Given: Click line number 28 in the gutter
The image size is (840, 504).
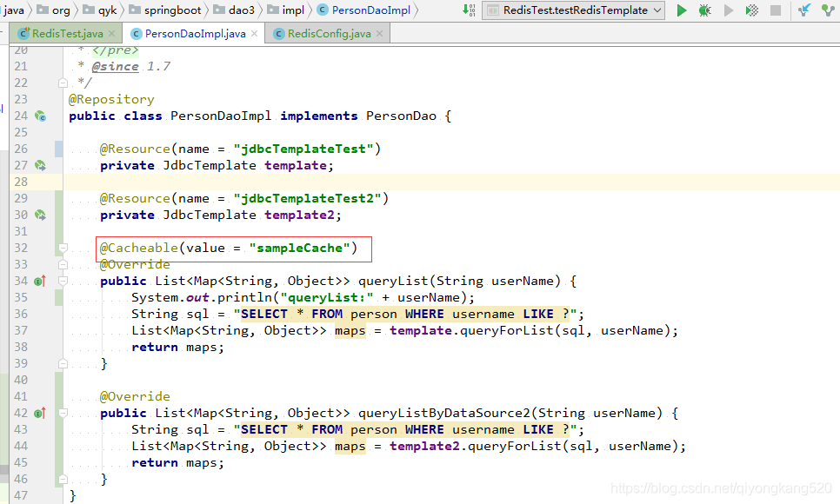Looking at the screenshot, I should point(21,182).
